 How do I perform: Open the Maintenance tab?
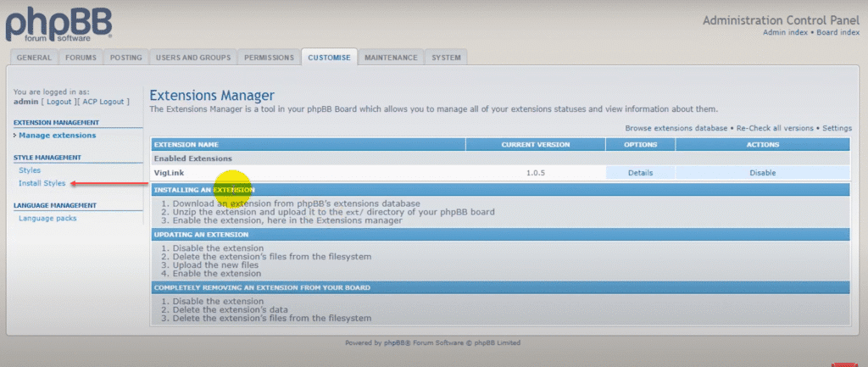click(391, 58)
